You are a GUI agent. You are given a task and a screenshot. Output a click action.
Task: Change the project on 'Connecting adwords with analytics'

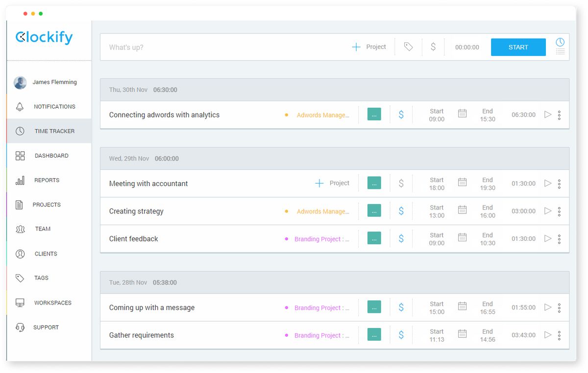(323, 115)
